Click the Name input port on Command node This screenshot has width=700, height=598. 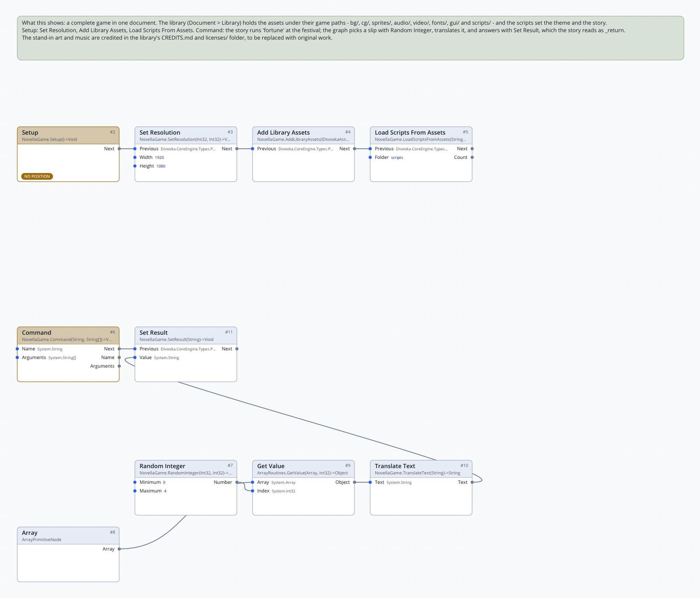(17, 349)
